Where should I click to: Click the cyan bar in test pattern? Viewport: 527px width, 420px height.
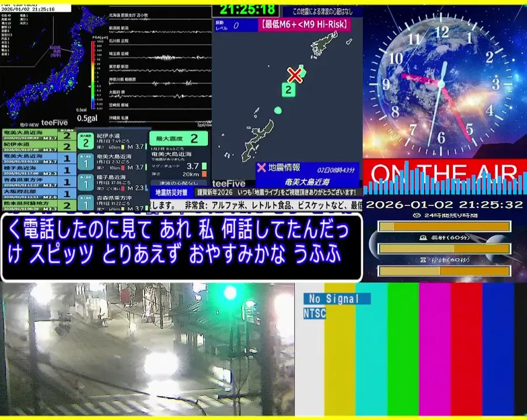tap(371, 349)
